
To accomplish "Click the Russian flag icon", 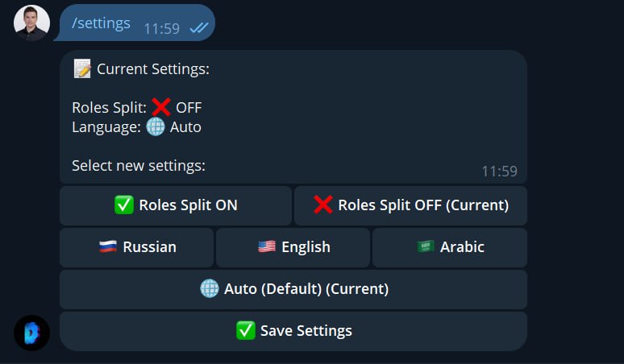I will coord(108,246).
